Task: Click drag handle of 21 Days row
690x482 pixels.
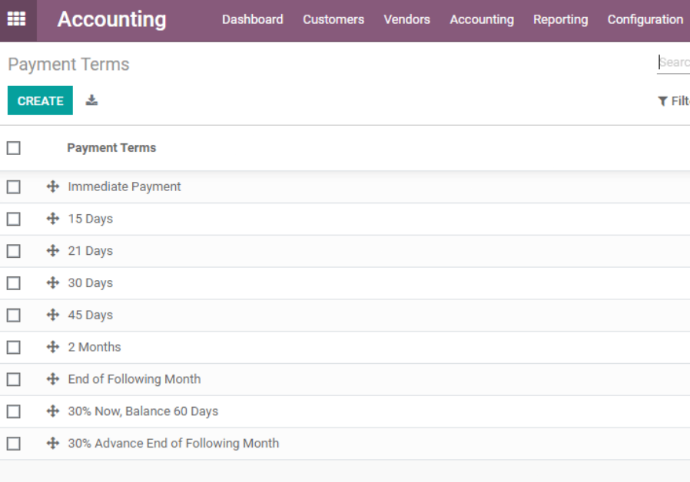Action: [x=53, y=250]
